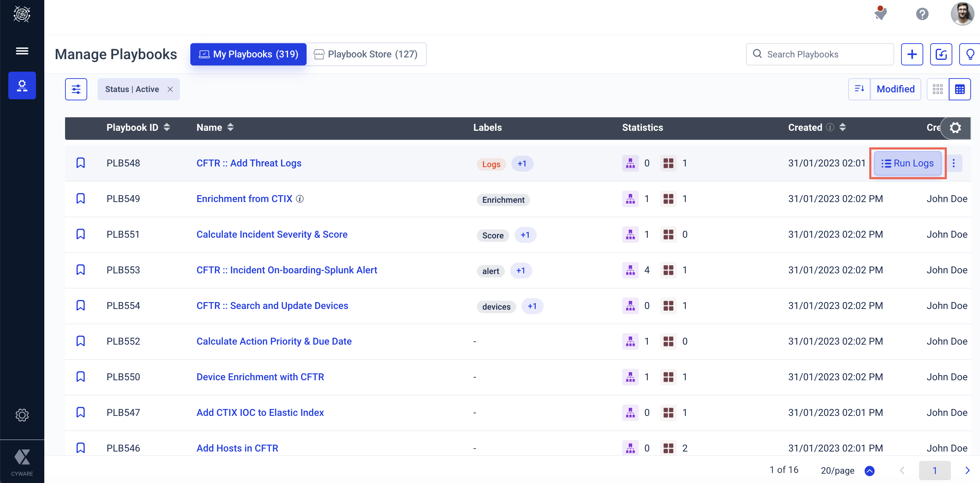Open three-dot menu for PLB548
The image size is (980, 483).
(953, 163)
